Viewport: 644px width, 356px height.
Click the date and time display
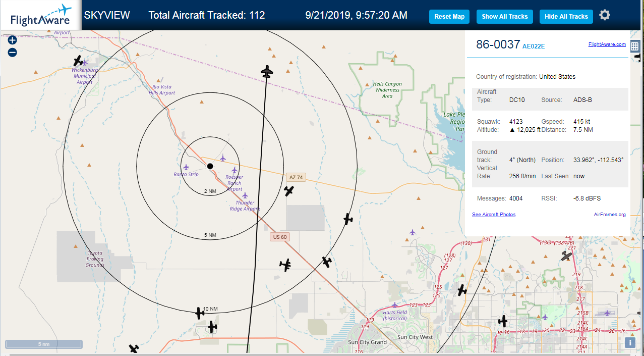click(357, 15)
